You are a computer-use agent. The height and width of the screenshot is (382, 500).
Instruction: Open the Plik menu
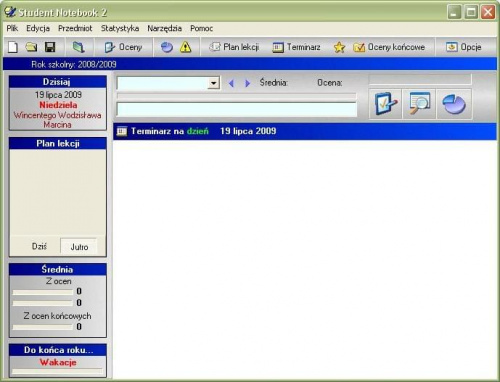tap(12, 29)
